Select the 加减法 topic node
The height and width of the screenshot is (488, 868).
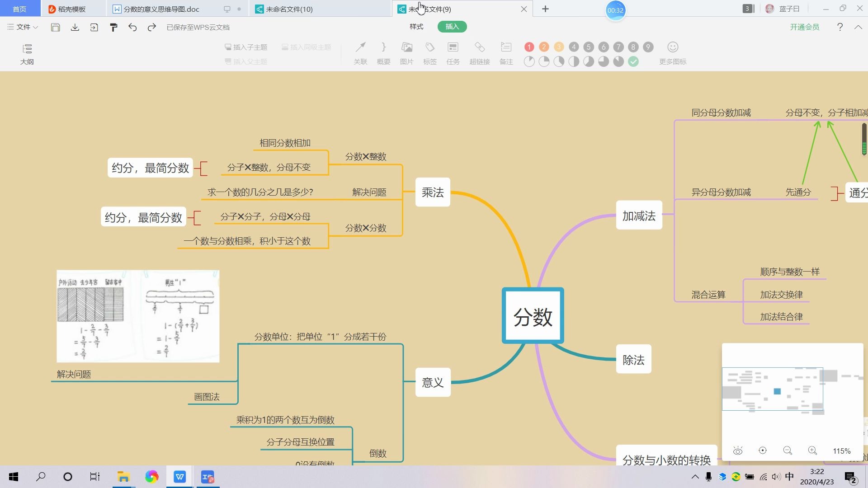click(x=639, y=216)
